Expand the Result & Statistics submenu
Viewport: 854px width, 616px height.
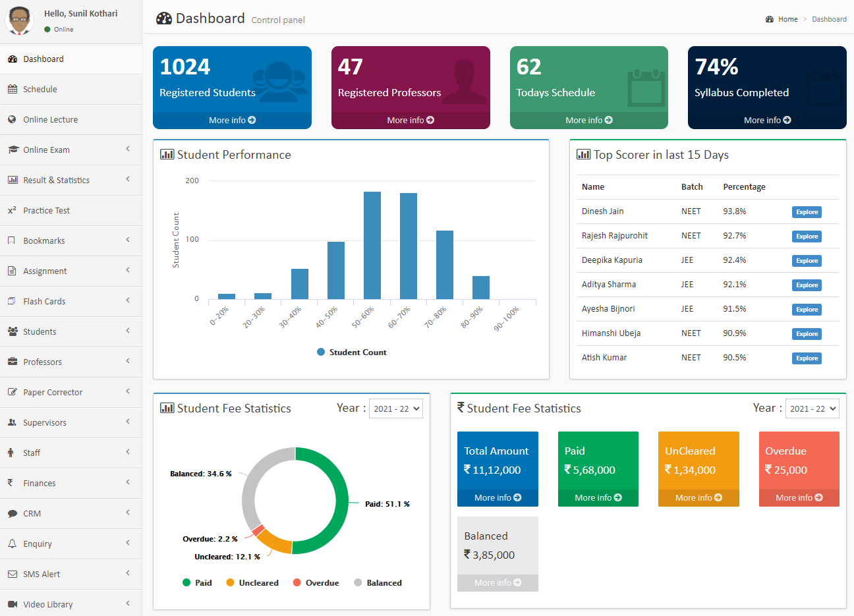[x=71, y=180]
